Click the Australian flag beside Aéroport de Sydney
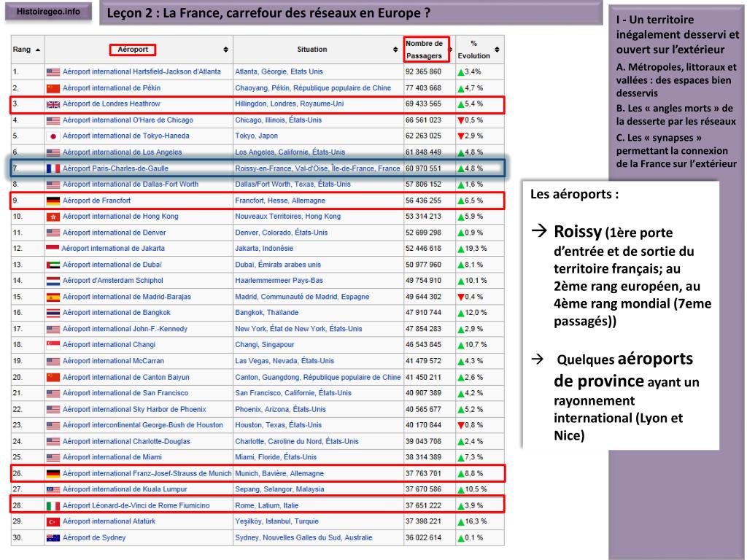Screen dimensions: 747x560 53,538
